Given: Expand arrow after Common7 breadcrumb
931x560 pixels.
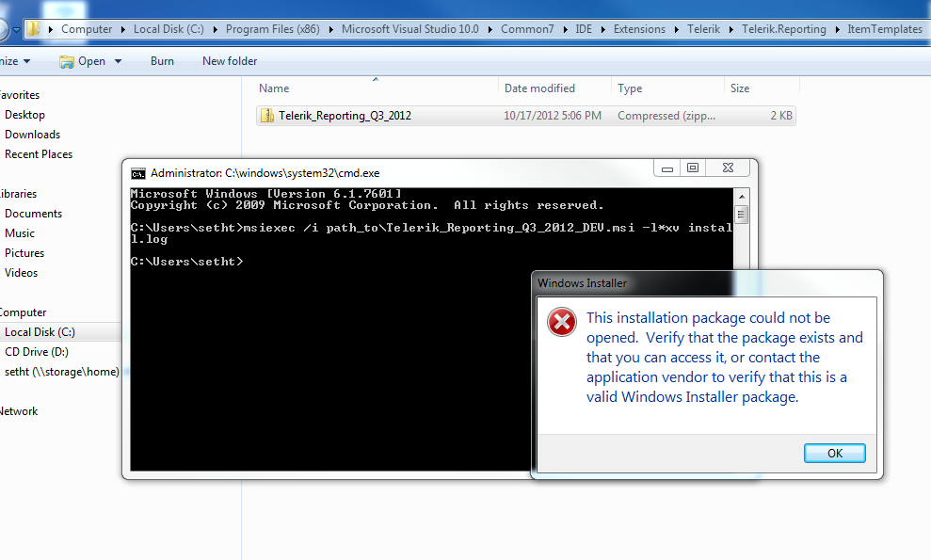Looking at the screenshot, I should 565,29.
